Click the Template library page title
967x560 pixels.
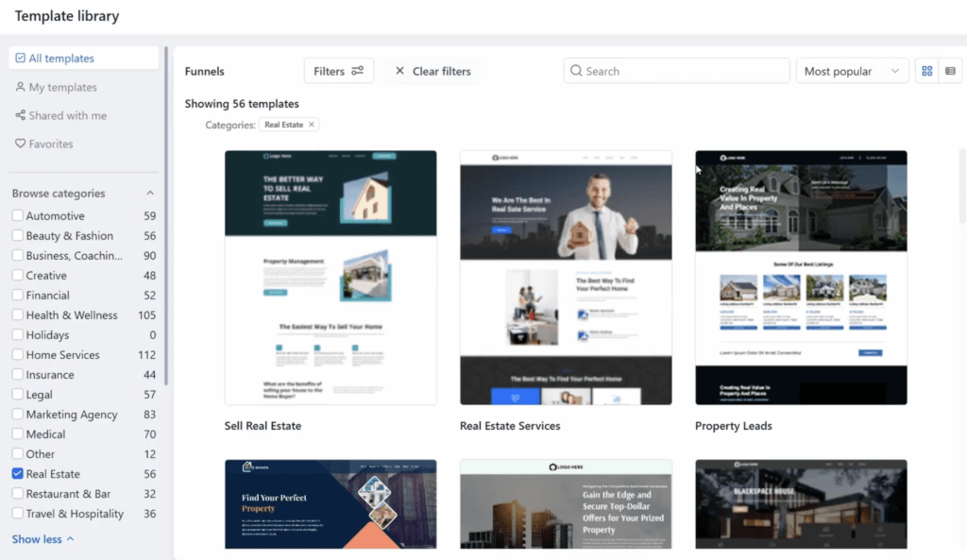[67, 16]
